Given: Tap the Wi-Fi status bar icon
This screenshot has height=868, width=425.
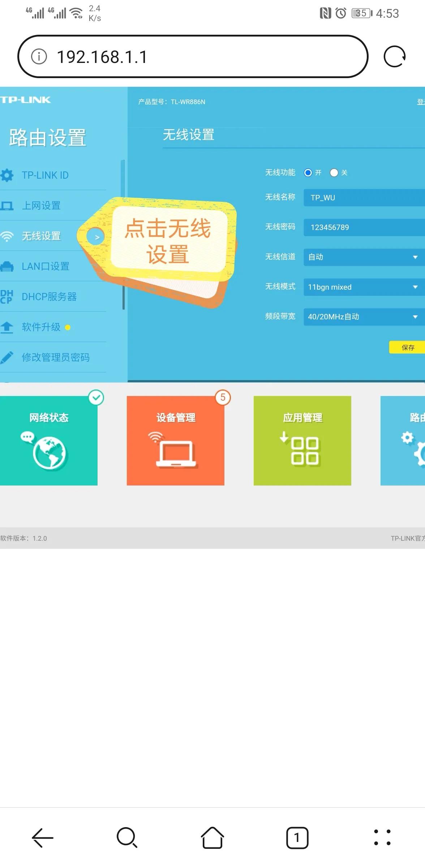Looking at the screenshot, I should [x=76, y=13].
